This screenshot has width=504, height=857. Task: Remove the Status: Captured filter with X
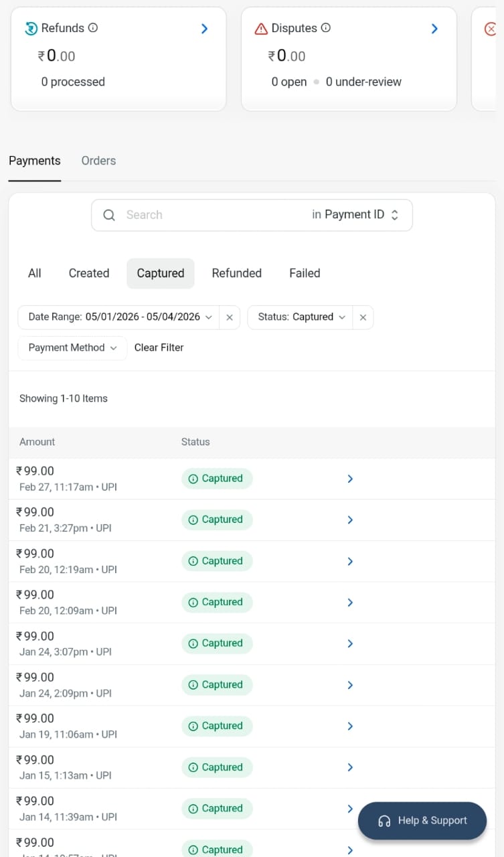363,317
